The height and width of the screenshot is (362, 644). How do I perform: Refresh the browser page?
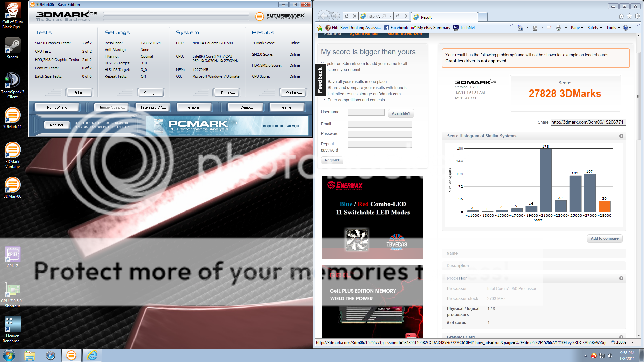pyautogui.click(x=347, y=16)
